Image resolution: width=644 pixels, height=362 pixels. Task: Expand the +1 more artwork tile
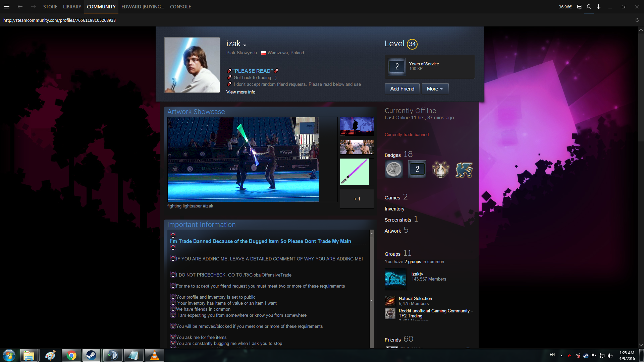357,199
